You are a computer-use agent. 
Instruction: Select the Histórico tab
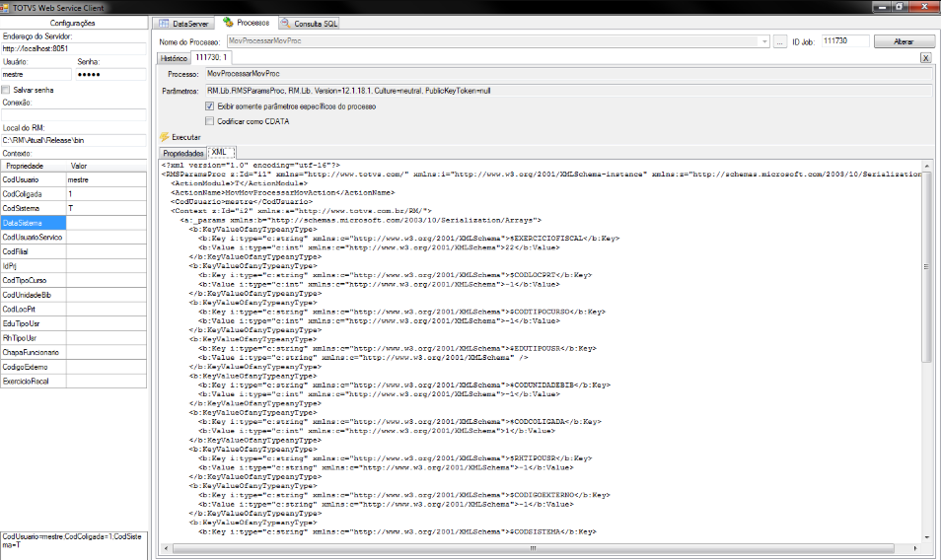pyautogui.click(x=174, y=58)
